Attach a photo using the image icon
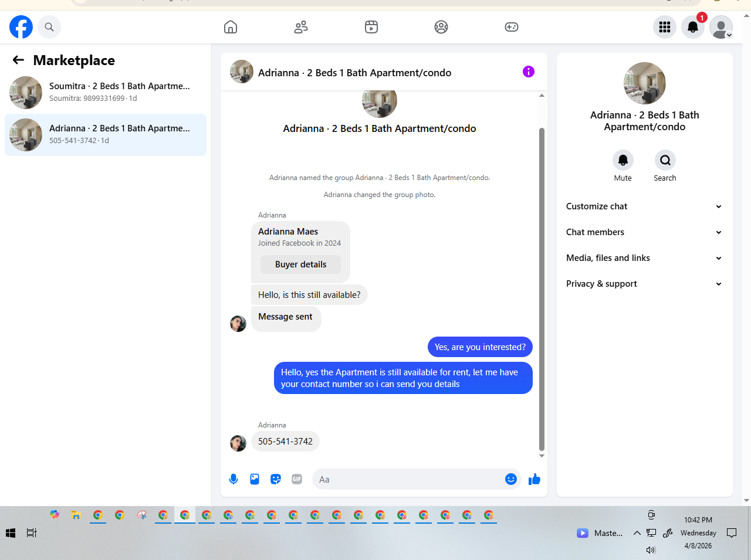The image size is (751, 560). (255, 479)
